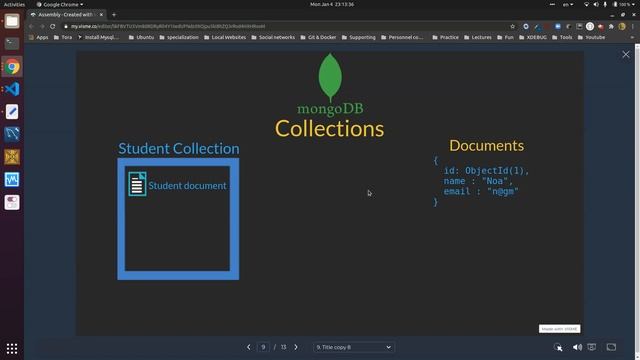This screenshot has width=640, height=360.
Task: Open the presenter notes view icon
Action: pos(591,347)
